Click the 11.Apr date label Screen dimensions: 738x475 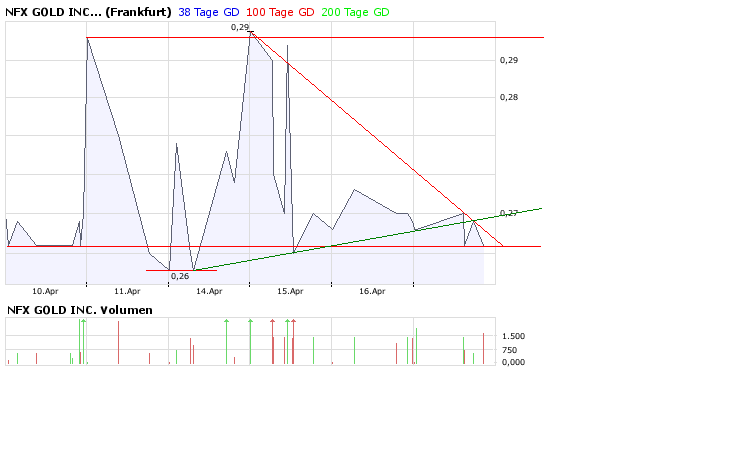point(127,291)
